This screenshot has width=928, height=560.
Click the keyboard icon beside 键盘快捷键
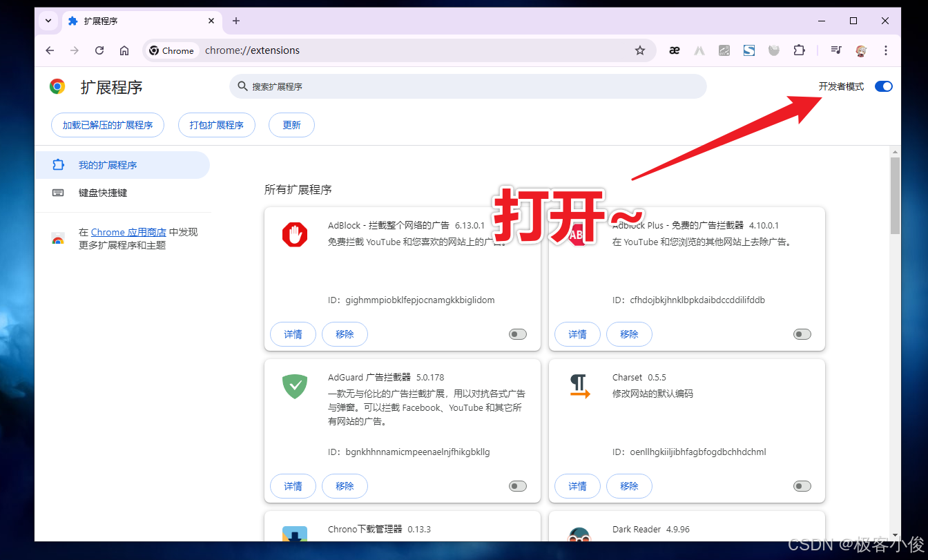pos(58,193)
